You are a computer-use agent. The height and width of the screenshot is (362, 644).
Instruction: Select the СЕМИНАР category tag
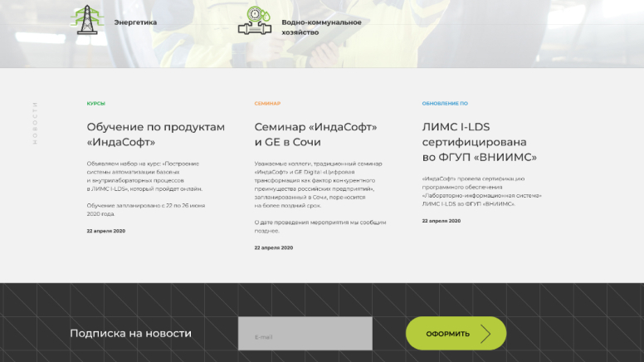coord(267,104)
